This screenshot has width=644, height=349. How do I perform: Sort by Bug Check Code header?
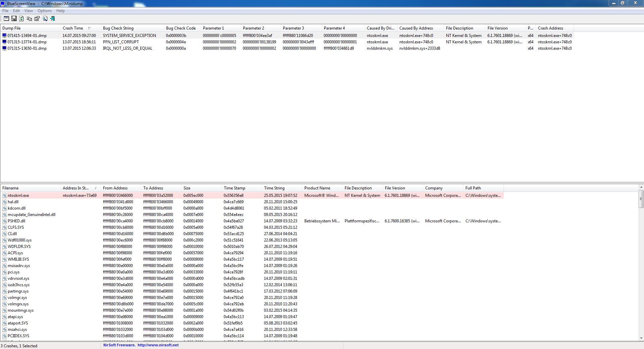[182, 28]
